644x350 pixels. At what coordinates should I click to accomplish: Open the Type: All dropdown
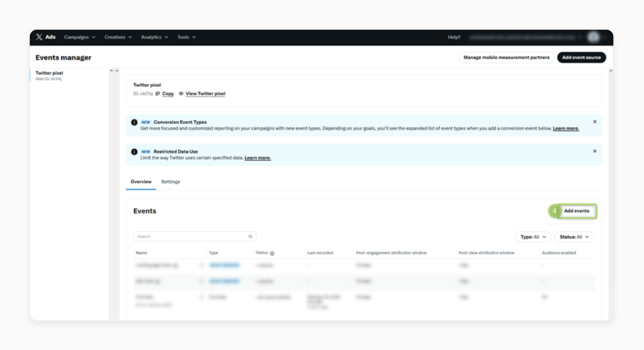point(533,237)
